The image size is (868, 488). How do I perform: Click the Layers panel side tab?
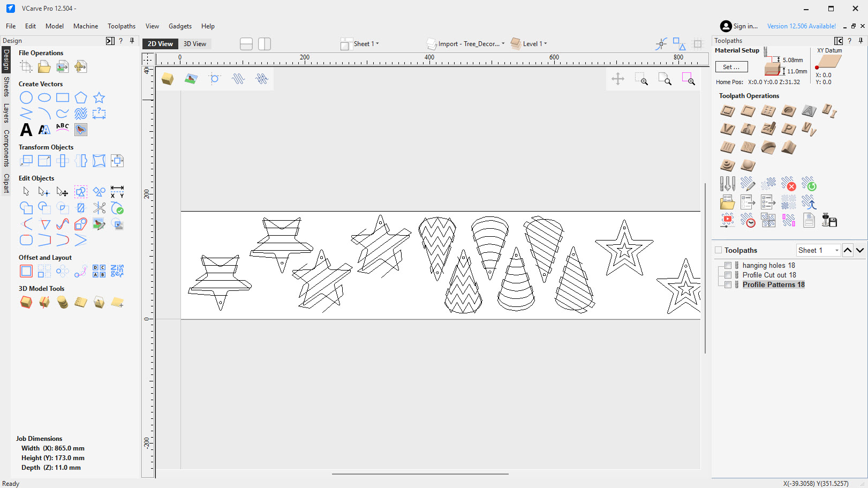point(5,110)
